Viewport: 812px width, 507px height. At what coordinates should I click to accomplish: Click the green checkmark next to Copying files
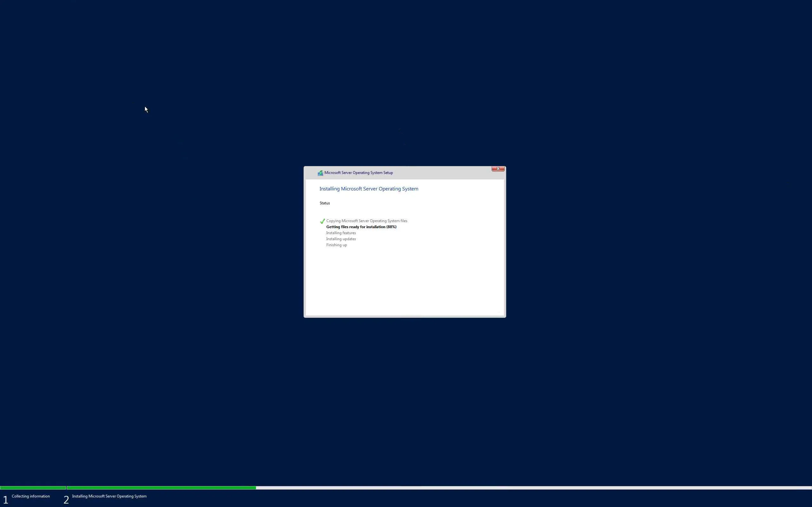pos(323,221)
